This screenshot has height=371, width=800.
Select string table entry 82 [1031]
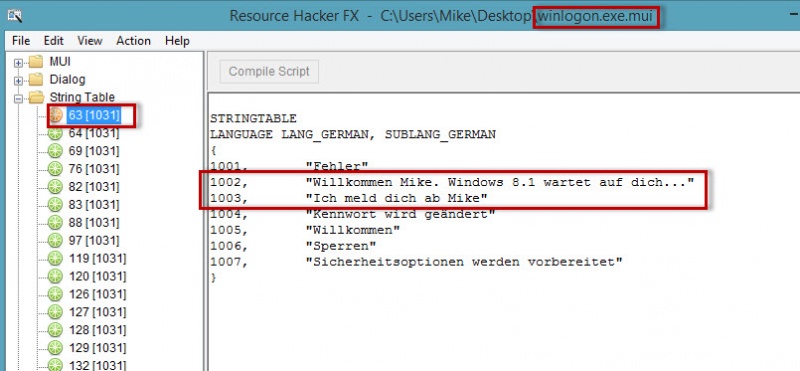coord(94,187)
